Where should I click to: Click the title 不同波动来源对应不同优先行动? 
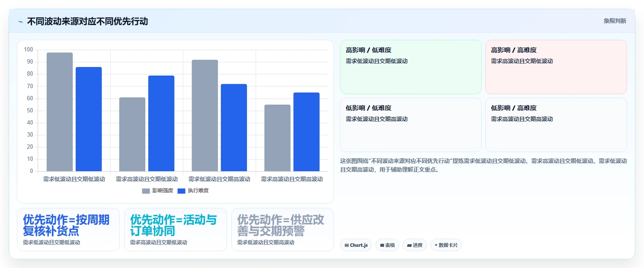[87, 21]
